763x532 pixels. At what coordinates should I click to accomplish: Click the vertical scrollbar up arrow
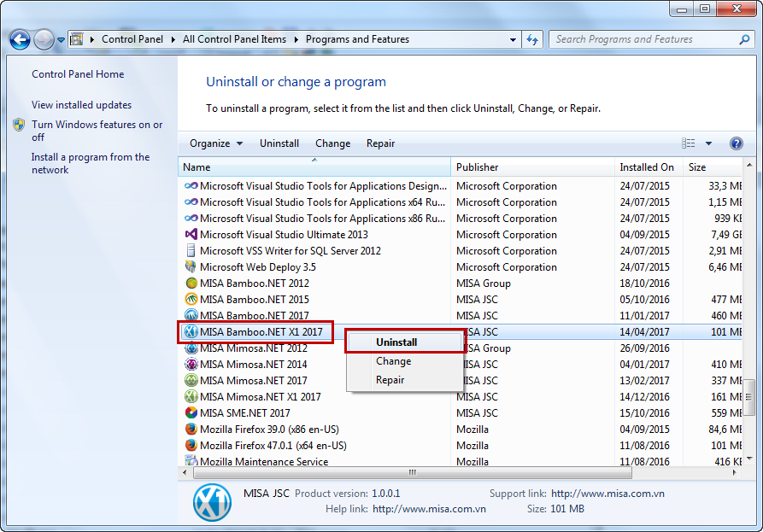[x=748, y=166]
